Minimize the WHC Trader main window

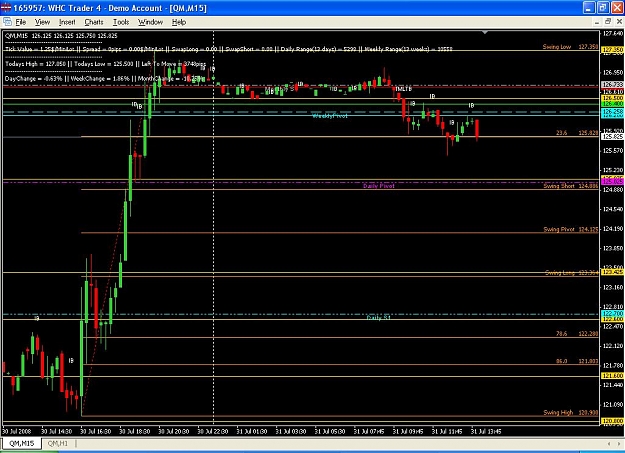coord(589,8)
